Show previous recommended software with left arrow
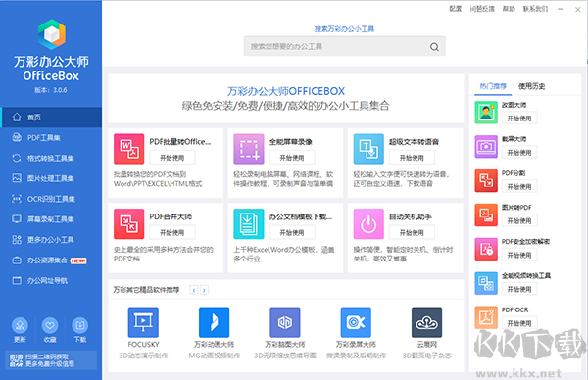The height and width of the screenshot is (380, 588). click(194, 290)
